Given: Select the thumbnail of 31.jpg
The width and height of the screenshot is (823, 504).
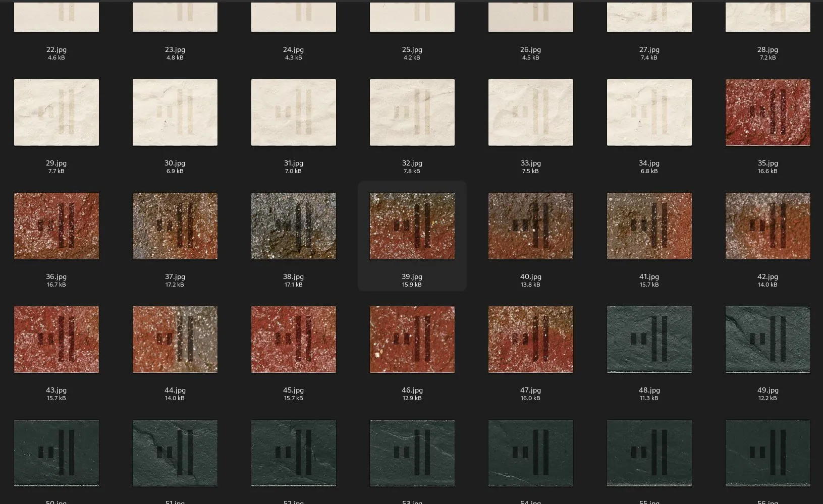Looking at the screenshot, I should click(294, 113).
